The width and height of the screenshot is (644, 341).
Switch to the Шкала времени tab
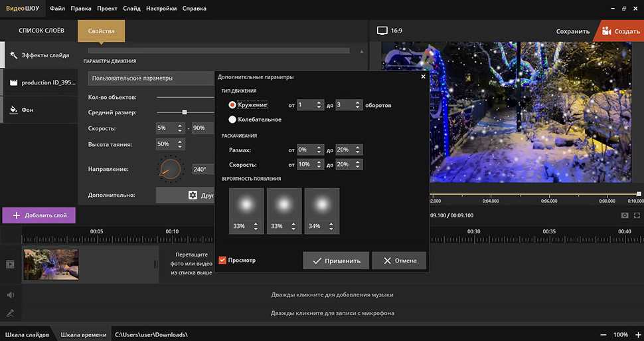click(84, 334)
